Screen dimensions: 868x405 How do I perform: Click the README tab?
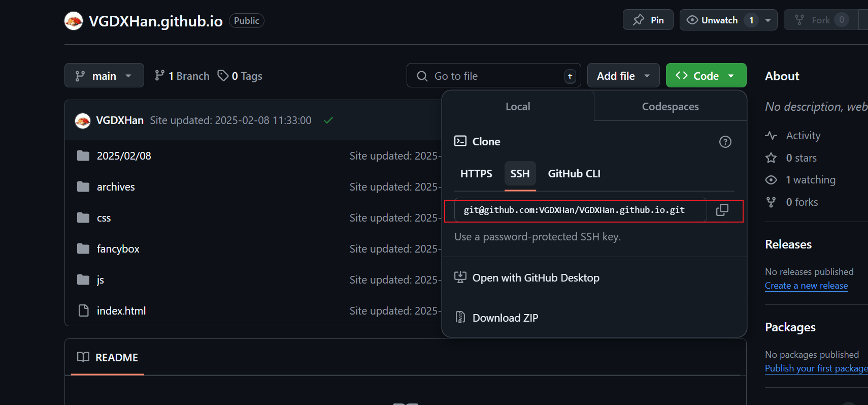[108, 357]
